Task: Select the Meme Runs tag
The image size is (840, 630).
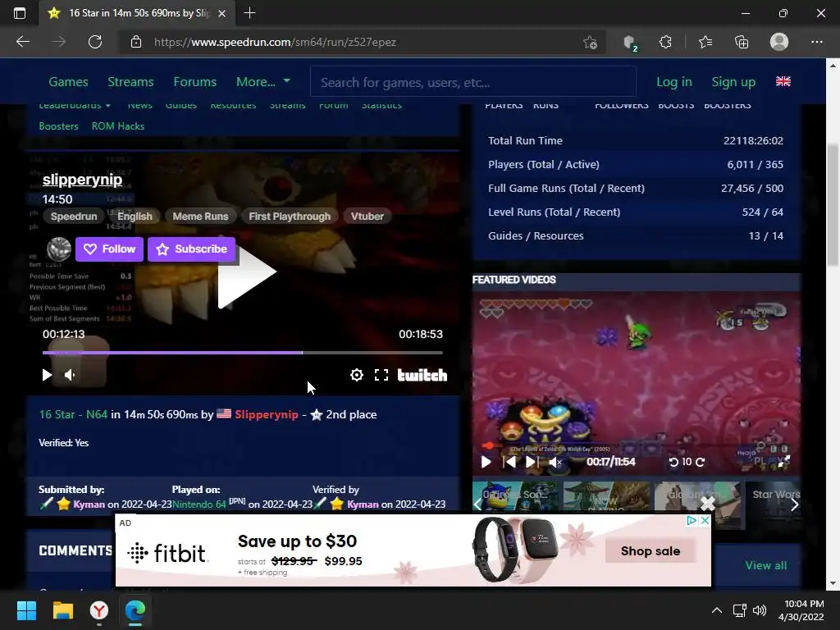Action: [200, 217]
